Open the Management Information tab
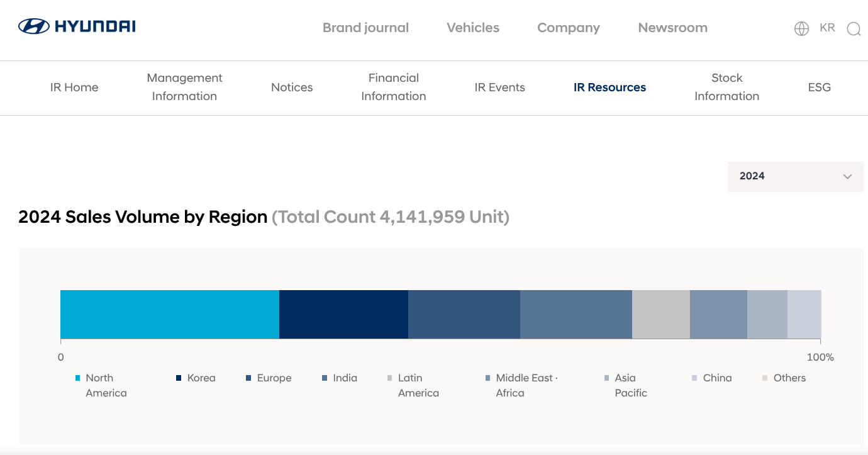The height and width of the screenshot is (455, 868). coord(184,87)
